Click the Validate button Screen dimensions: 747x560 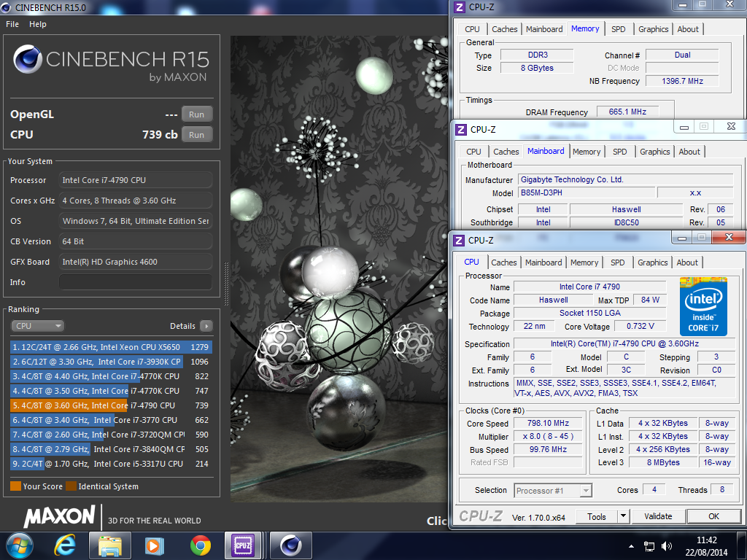(658, 517)
